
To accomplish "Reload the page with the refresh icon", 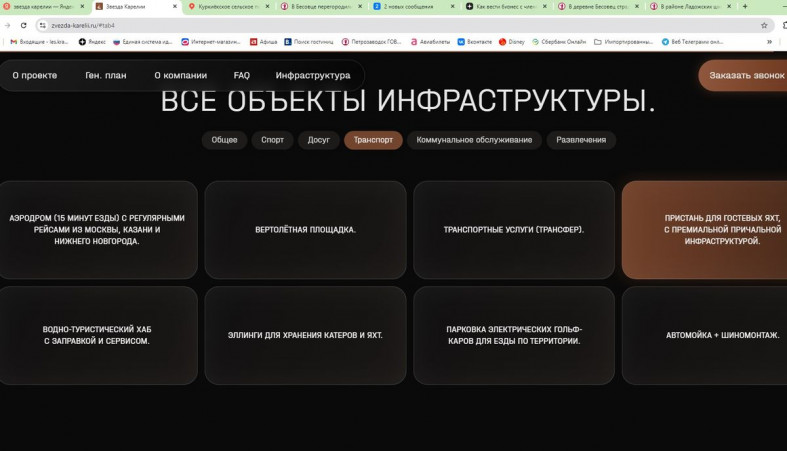I will click(x=23, y=25).
